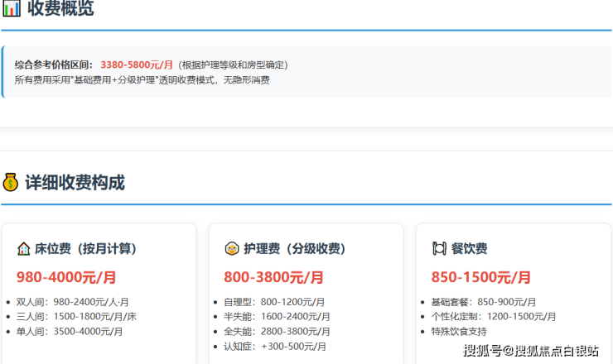Click the bar chart icon beside 收费概览
The image size is (613, 364).
(x=12, y=9)
